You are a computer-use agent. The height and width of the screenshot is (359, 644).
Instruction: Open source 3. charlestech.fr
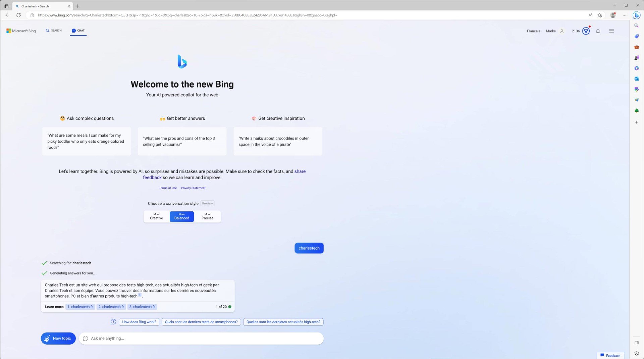142,307
